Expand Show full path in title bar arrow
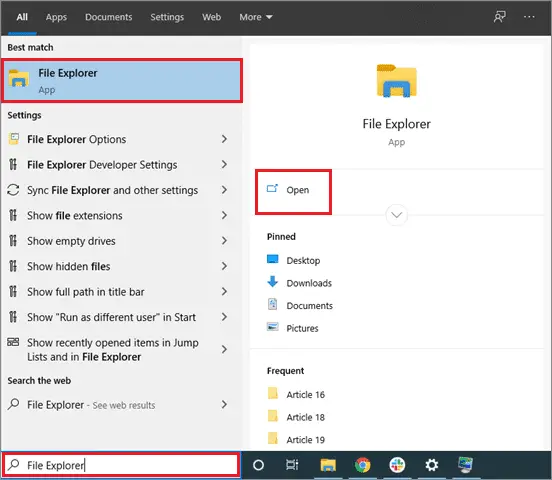 [224, 291]
